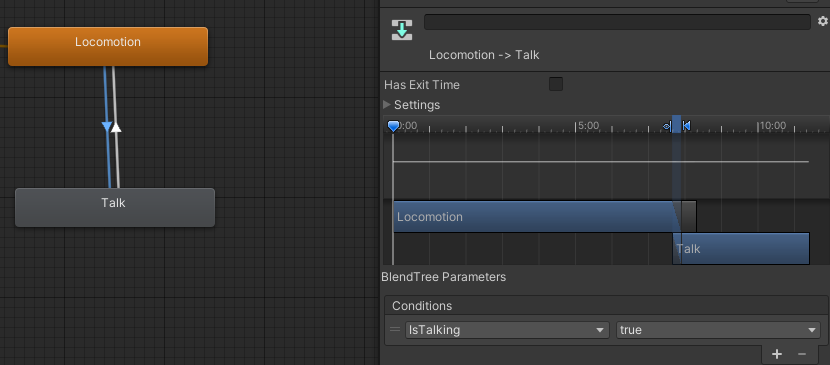This screenshot has height=365, width=830.
Task: Enable the Has Exit Time checkbox
Action: coord(556,84)
